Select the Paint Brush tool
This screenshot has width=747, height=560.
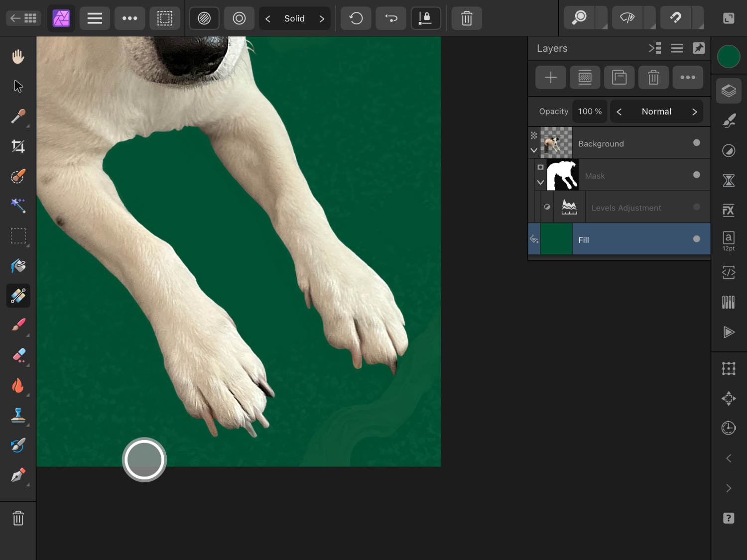point(18,326)
